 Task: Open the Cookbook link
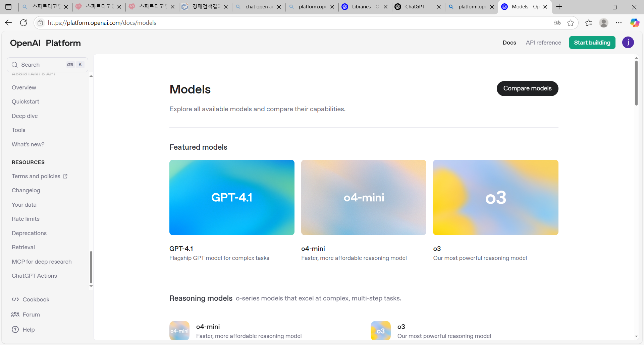pos(31,299)
